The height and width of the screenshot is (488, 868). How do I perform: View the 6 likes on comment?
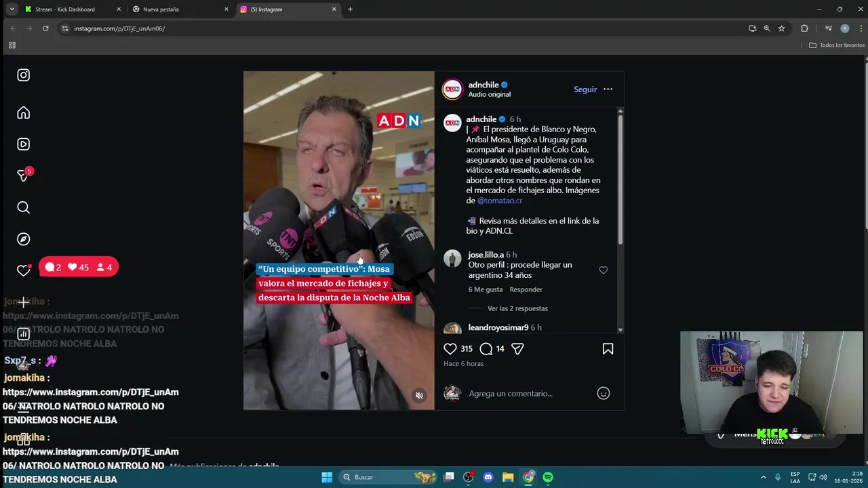[x=486, y=289]
